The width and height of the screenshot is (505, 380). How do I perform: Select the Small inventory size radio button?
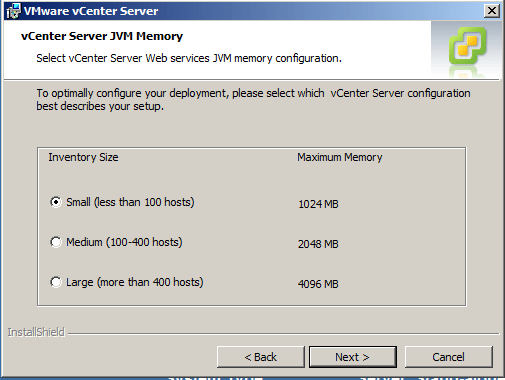coord(56,202)
